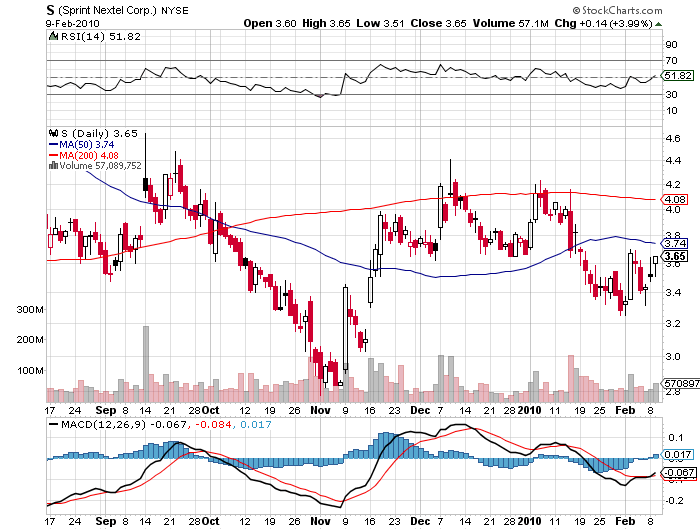Click the Open 3.60 value
Screen dimensions: 700x530
point(270,23)
